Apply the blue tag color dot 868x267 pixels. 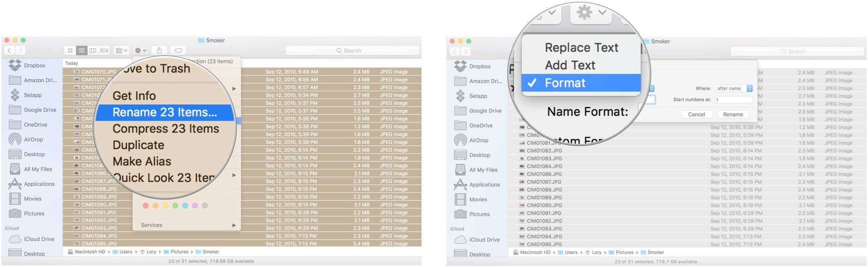point(185,205)
